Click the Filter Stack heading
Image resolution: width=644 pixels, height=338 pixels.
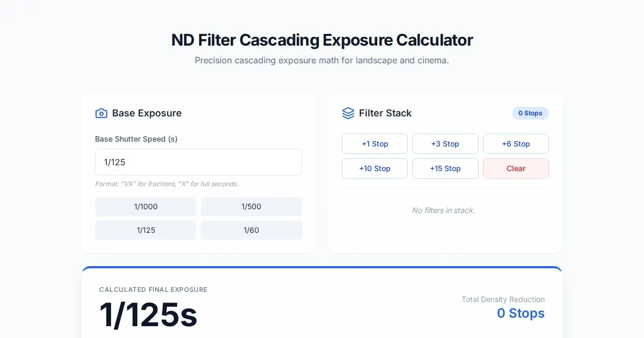tap(385, 113)
